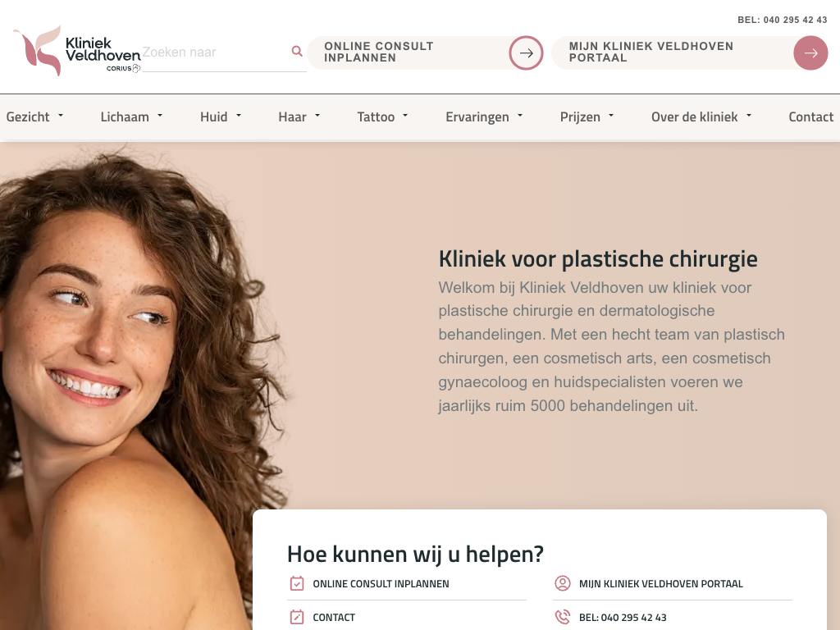Expand the Gezicht dropdown menu
The image size is (840, 630).
point(34,116)
